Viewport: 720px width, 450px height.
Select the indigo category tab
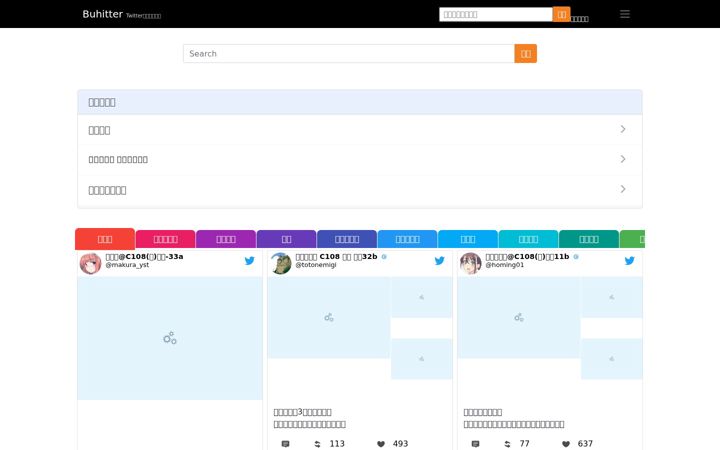pyautogui.click(x=347, y=239)
